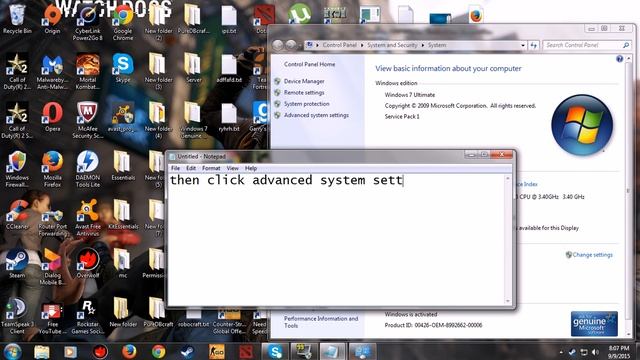Click the volume icon in system tray
Viewport: 640px width, 360px height.
[x=595, y=352]
